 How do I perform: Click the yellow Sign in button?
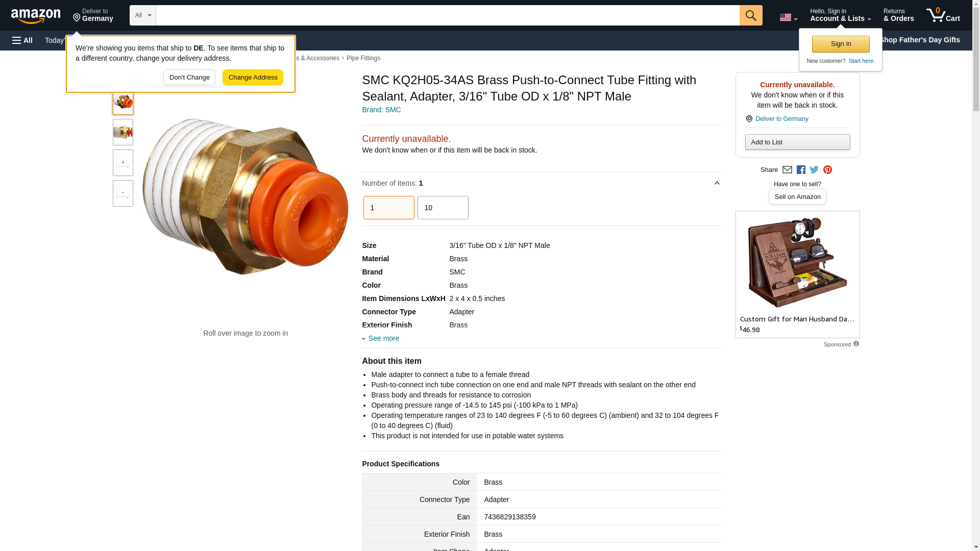coord(841,44)
